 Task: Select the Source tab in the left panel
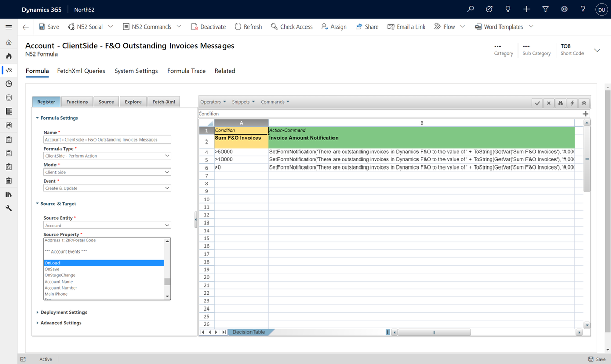tap(106, 102)
